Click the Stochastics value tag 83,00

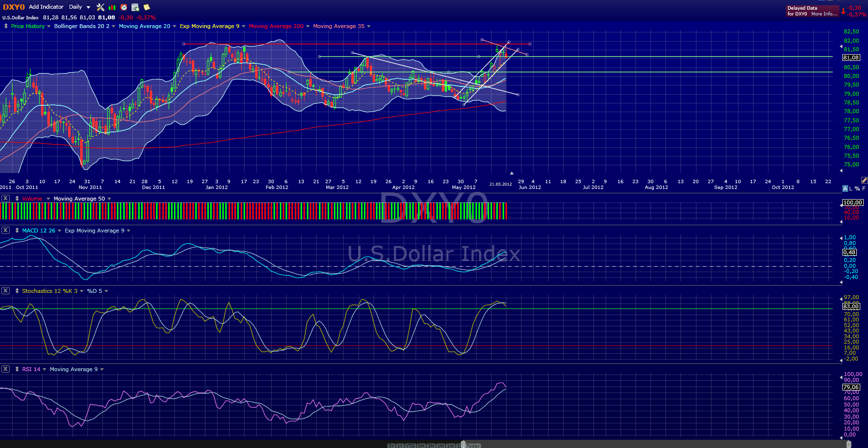(x=851, y=306)
